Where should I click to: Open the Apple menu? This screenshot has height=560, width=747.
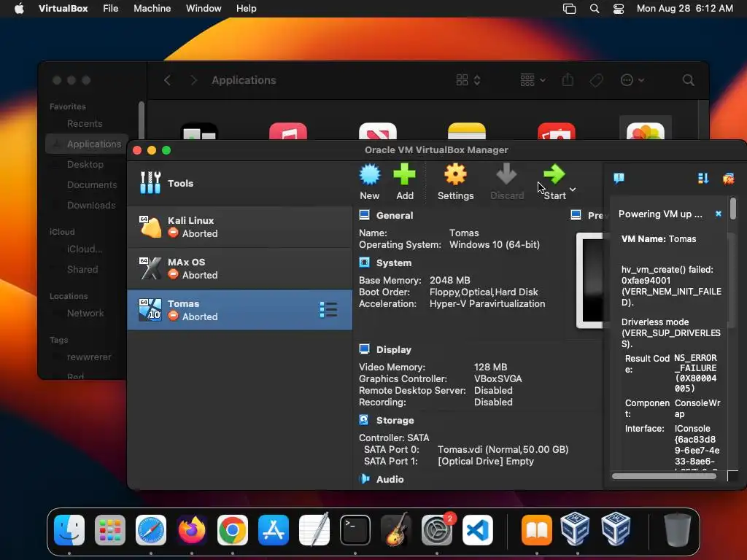pyautogui.click(x=19, y=9)
